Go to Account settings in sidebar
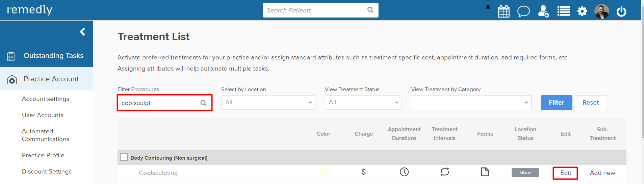This screenshot has width=644, height=184. pyautogui.click(x=46, y=99)
